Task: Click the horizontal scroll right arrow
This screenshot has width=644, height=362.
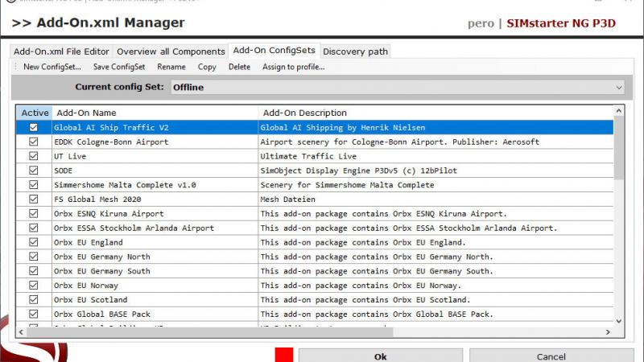Action: (x=608, y=331)
